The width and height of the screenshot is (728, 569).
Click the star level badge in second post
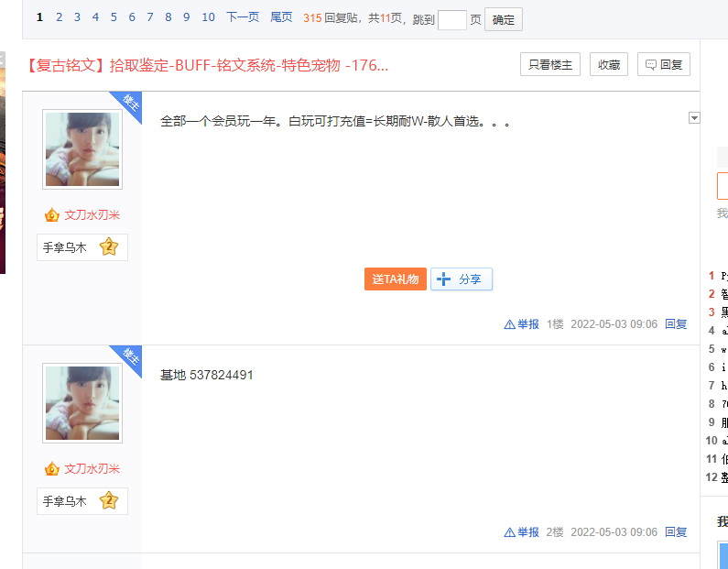[x=109, y=500]
